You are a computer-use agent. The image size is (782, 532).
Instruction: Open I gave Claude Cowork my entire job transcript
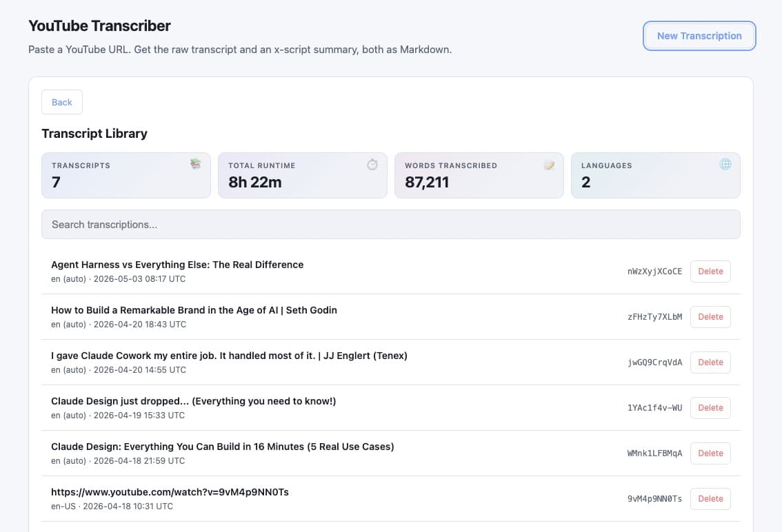229,356
